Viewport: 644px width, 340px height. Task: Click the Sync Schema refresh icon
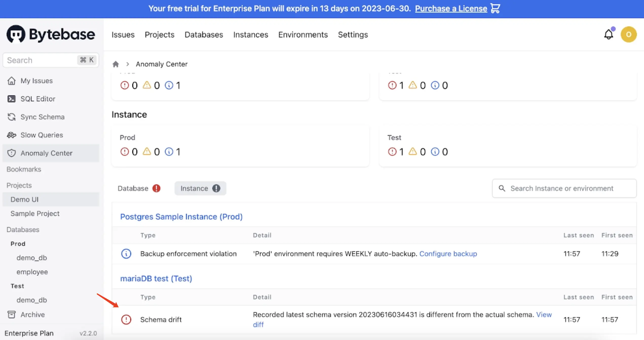point(11,117)
